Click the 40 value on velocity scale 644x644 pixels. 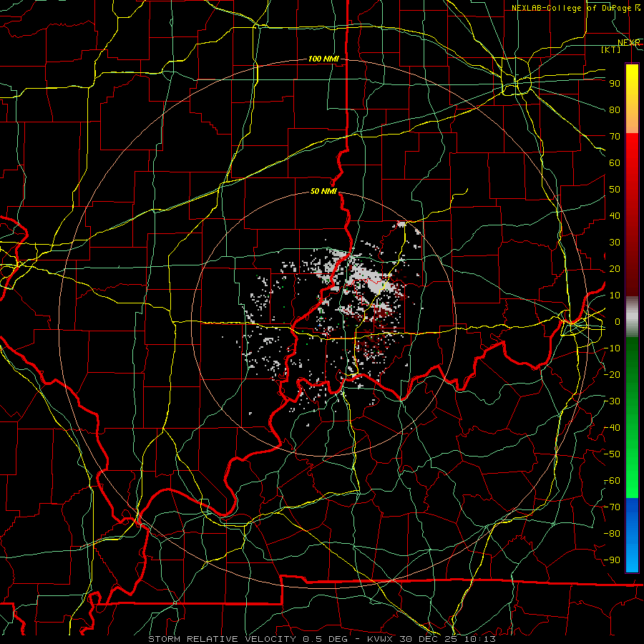click(x=615, y=216)
